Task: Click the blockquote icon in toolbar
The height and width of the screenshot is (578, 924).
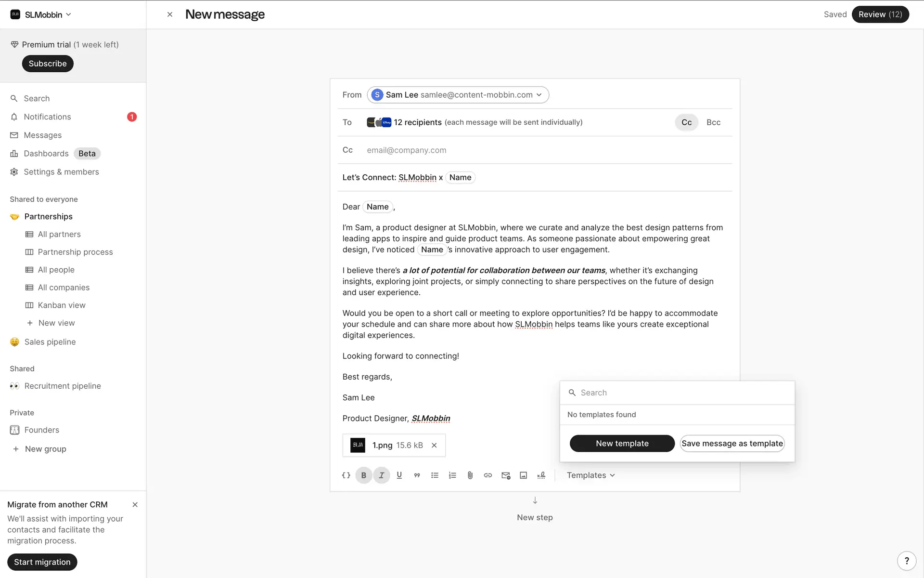Action: click(x=417, y=475)
